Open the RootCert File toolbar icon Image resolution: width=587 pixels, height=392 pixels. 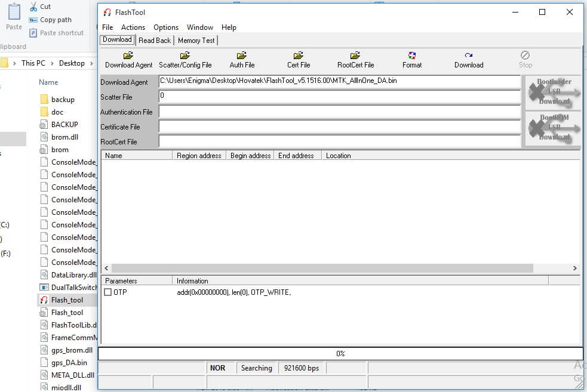[355, 60]
